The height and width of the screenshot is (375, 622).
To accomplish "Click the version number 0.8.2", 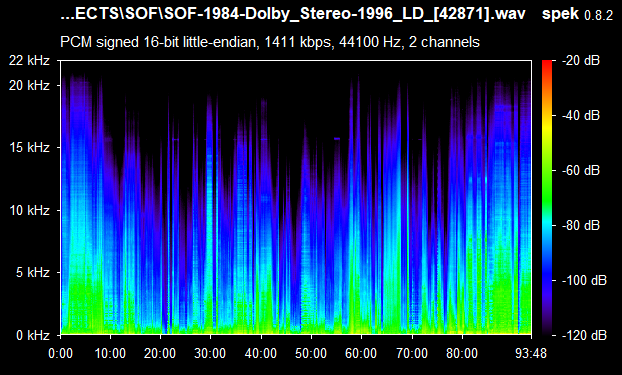I will [599, 16].
